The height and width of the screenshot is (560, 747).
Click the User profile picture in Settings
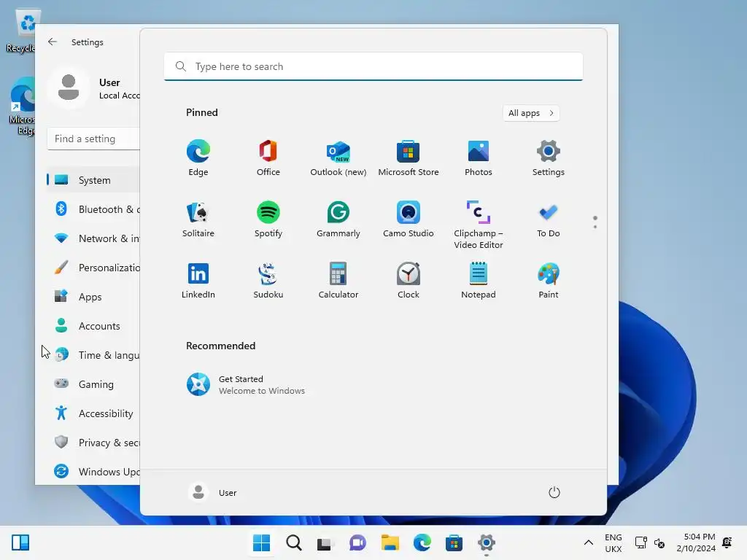click(69, 87)
